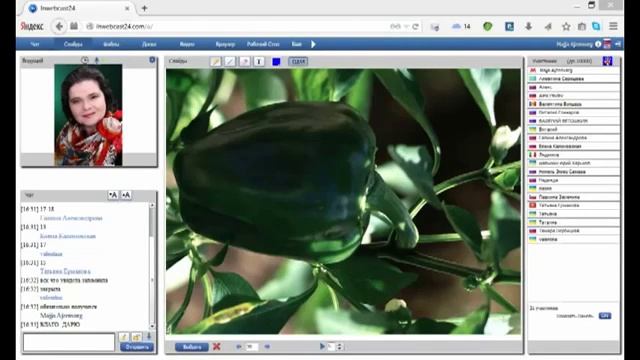Click the arrow to show more tabs
The height and width of the screenshot is (360, 640).
click(313, 44)
